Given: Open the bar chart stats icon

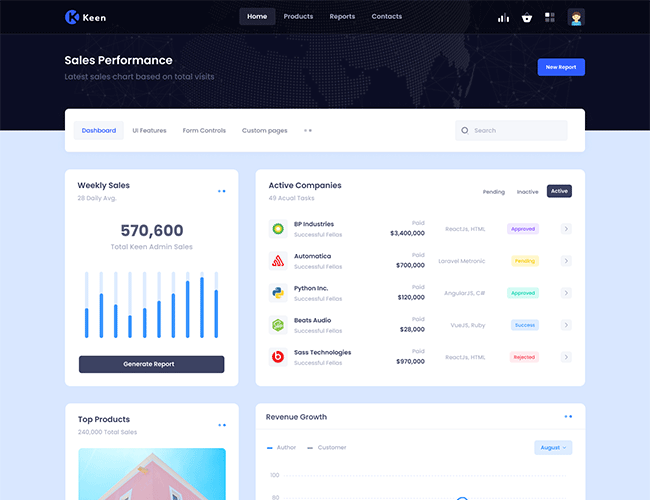Looking at the screenshot, I should point(503,17).
